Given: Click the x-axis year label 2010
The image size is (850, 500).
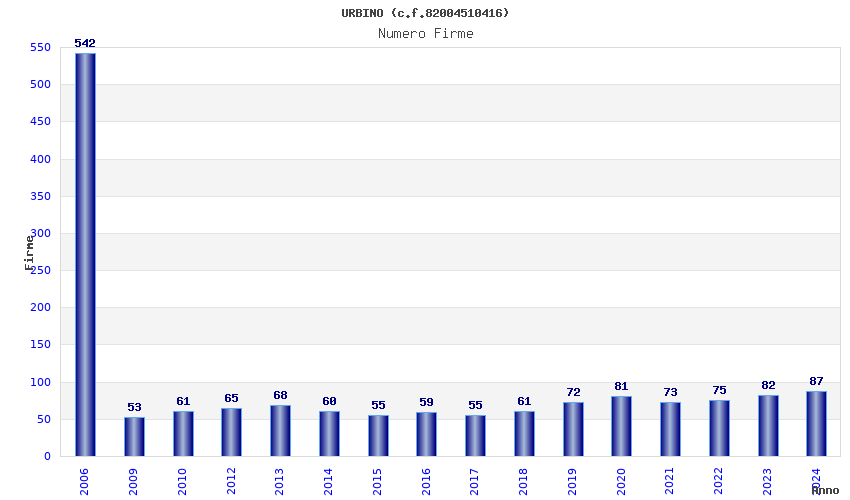Looking at the screenshot, I should coord(182,482).
